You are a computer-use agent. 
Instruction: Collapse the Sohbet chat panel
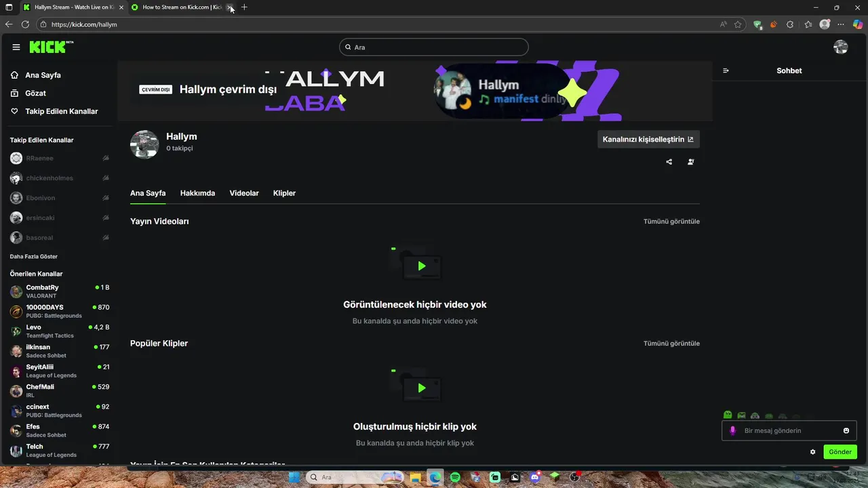[726, 70]
